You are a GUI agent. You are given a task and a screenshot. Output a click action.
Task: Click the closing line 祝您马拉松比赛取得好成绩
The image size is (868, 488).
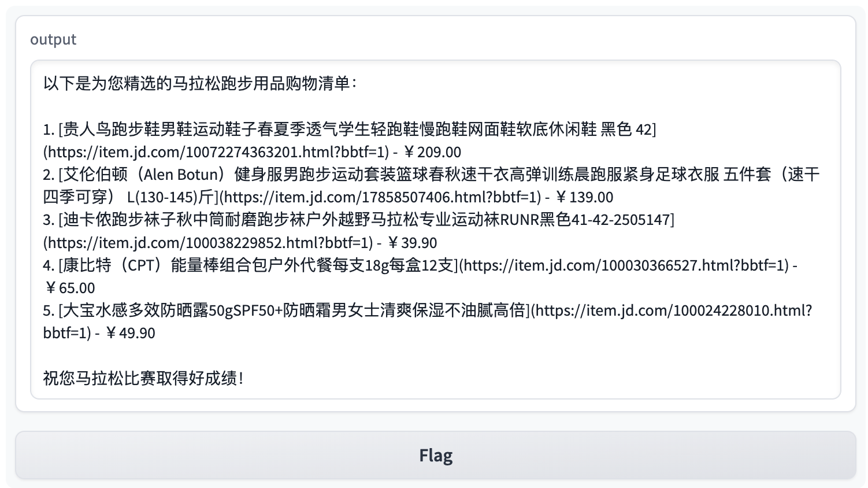[x=143, y=378]
